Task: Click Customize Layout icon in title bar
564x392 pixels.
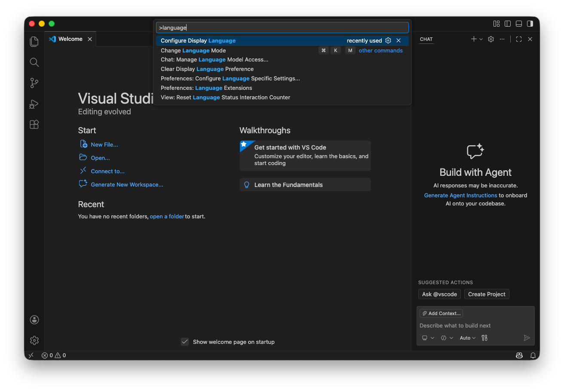Action: (497, 24)
